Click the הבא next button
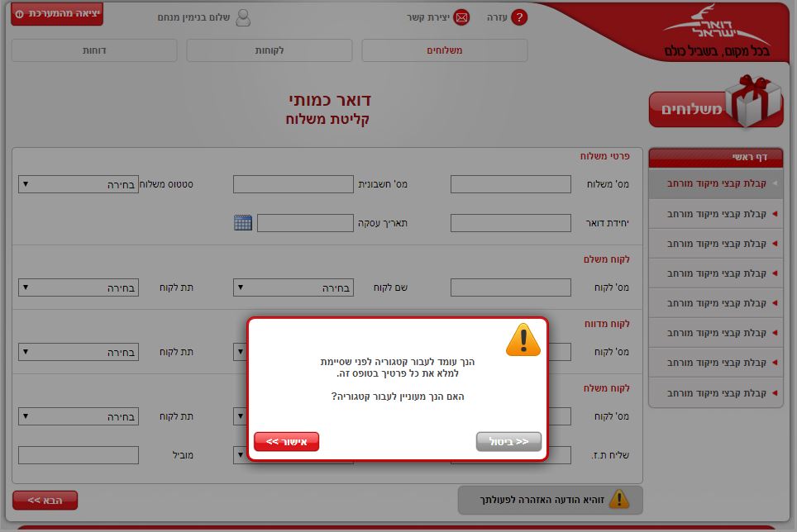Screen dimensions: 797x532 tap(45, 500)
